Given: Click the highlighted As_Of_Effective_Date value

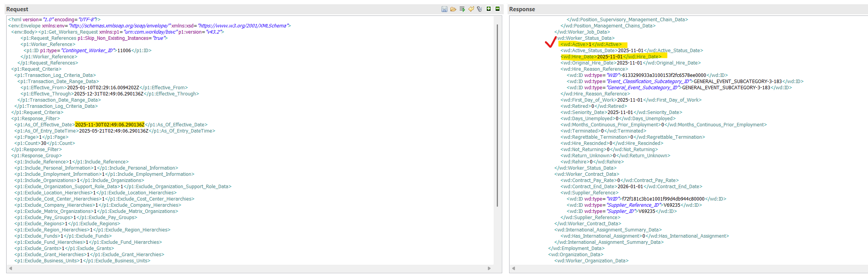Looking at the screenshot, I should click(x=110, y=124).
